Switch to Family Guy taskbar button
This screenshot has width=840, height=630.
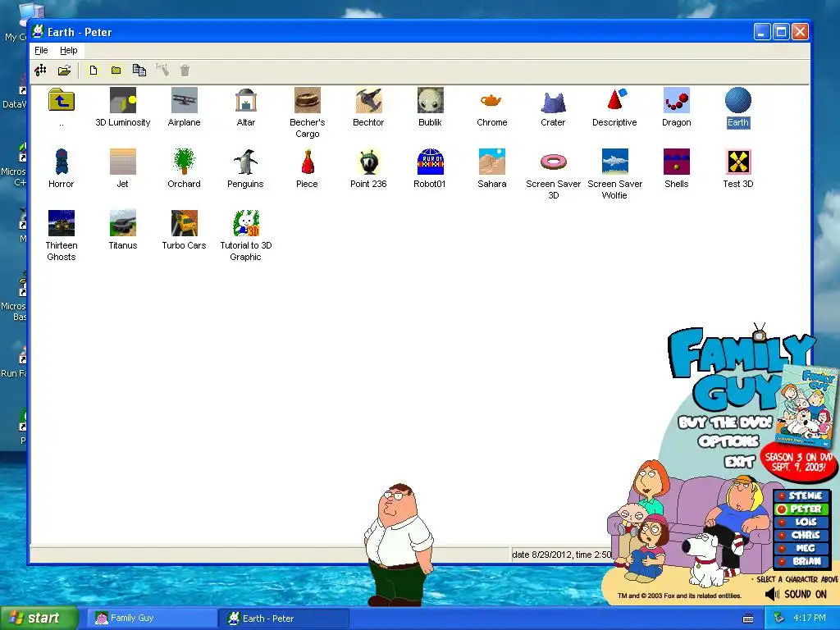click(x=153, y=618)
